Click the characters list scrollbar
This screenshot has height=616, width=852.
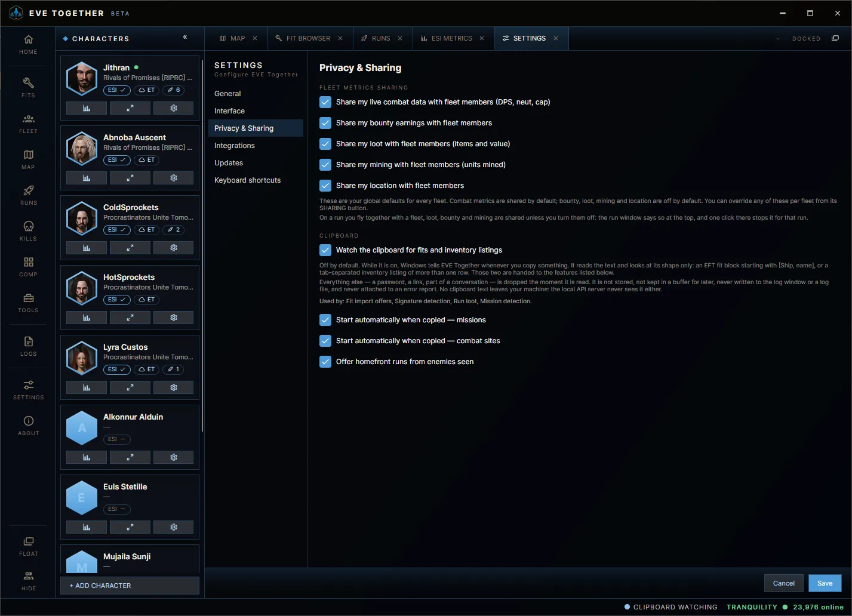[x=203, y=245]
